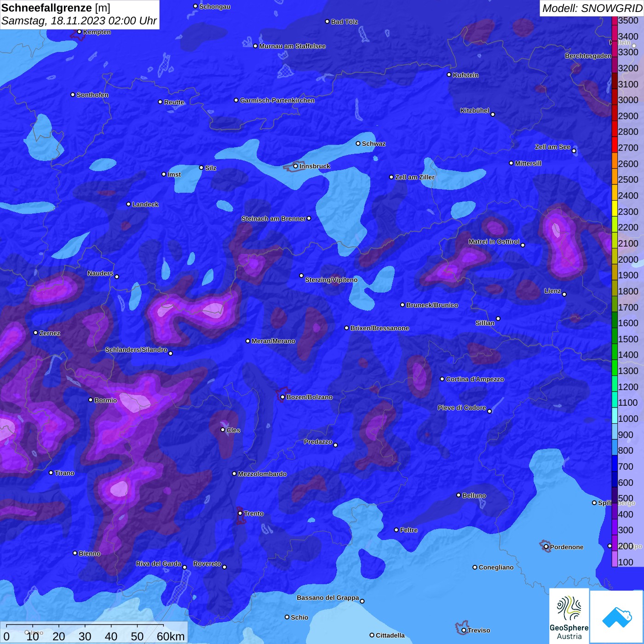644x644 pixels.
Task: Click the 'Matrei in Osttirol' label
Action: click(x=494, y=241)
